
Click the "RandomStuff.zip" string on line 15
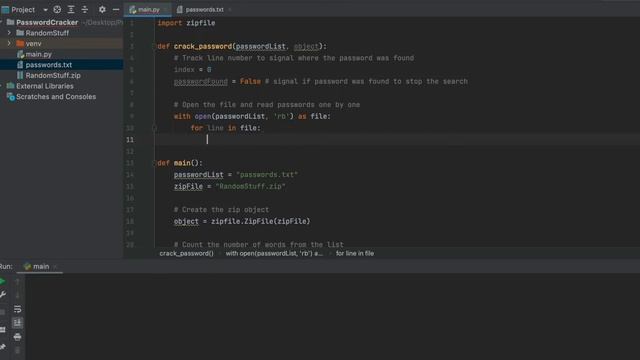250,186
